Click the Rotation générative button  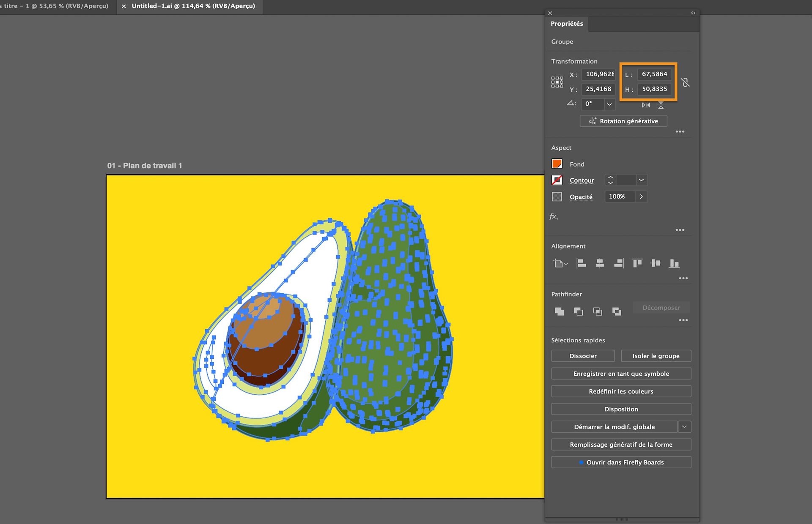click(623, 121)
